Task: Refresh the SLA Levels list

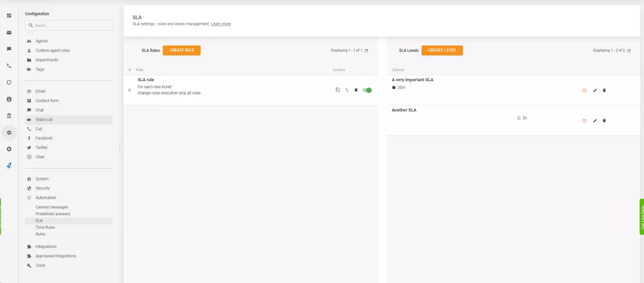Action: coord(628,50)
